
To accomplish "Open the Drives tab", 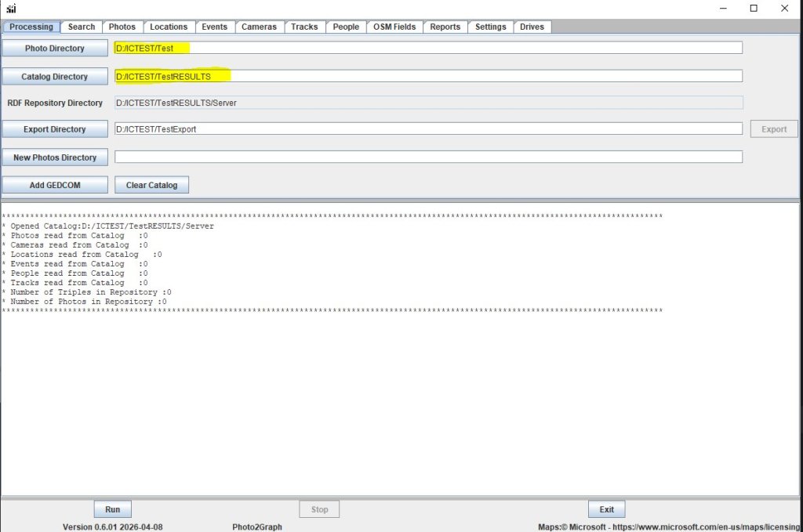I will click(x=532, y=27).
